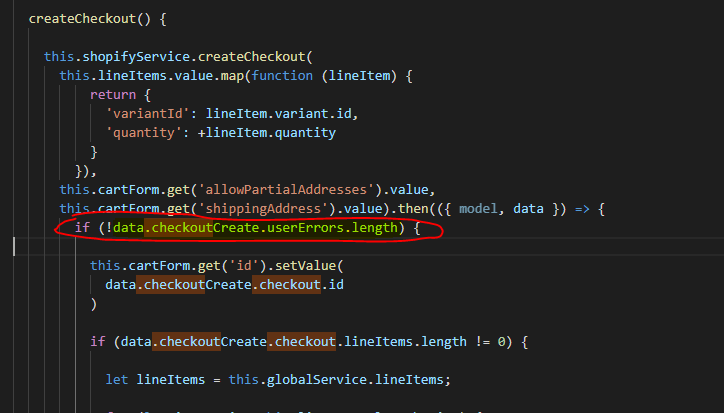
Task: Click data.checkoutCreate.checkout.id line
Action: click(x=224, y=285)
